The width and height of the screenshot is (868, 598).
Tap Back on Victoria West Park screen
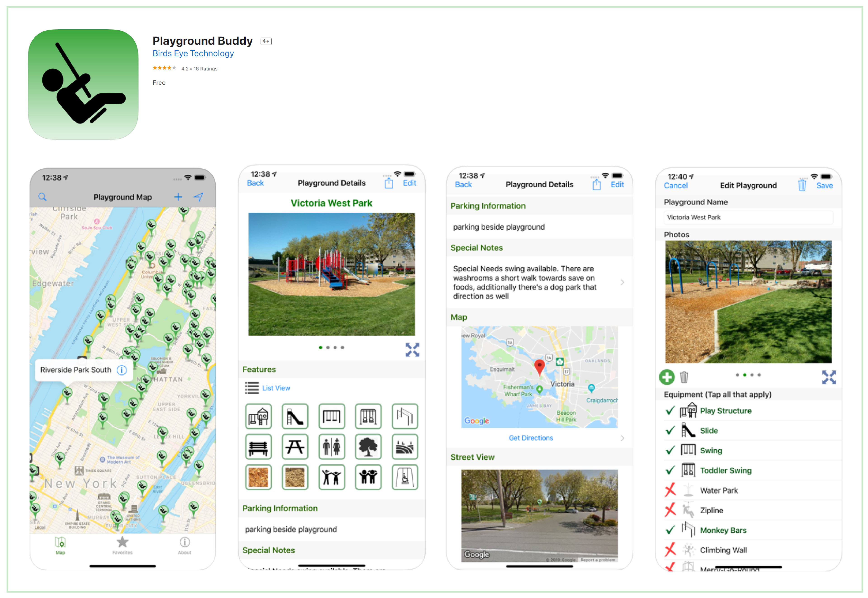pyautogui.click(x=255, y=183)
